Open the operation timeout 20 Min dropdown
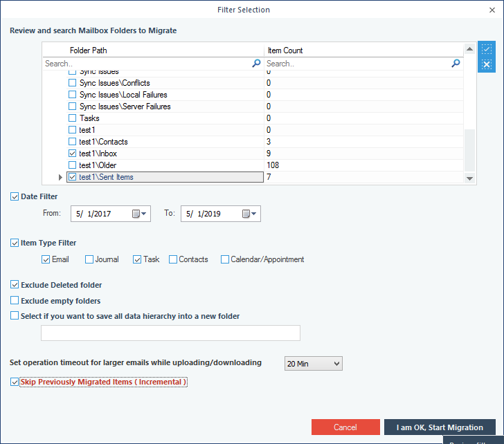504x444 pixels. (x=313, y=363)
